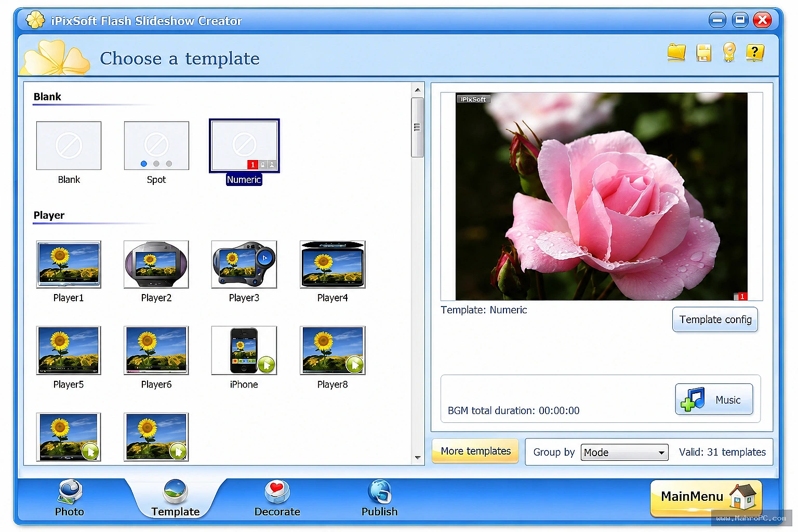Click the Blank section heading
This screenshot has height=532, width=798.
(47, 97)
